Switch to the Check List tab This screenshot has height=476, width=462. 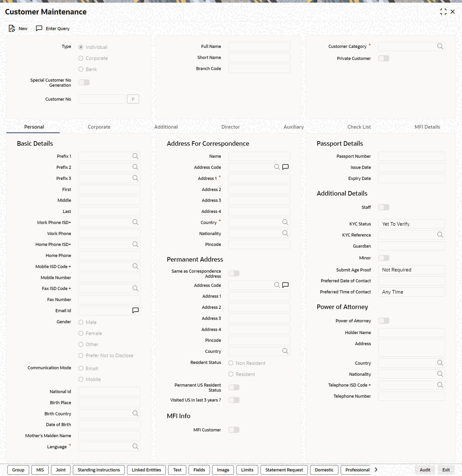coord(359,127)
